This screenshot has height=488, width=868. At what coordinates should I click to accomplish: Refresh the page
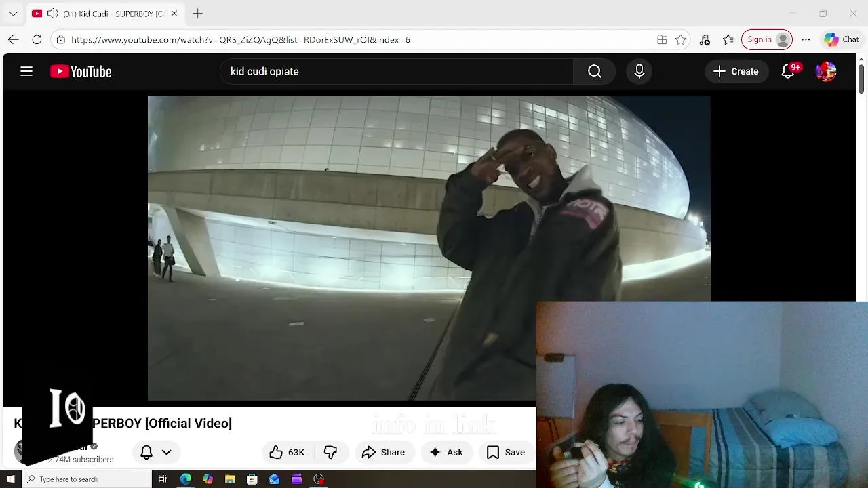pyautogui.click(x=37, y=39)
